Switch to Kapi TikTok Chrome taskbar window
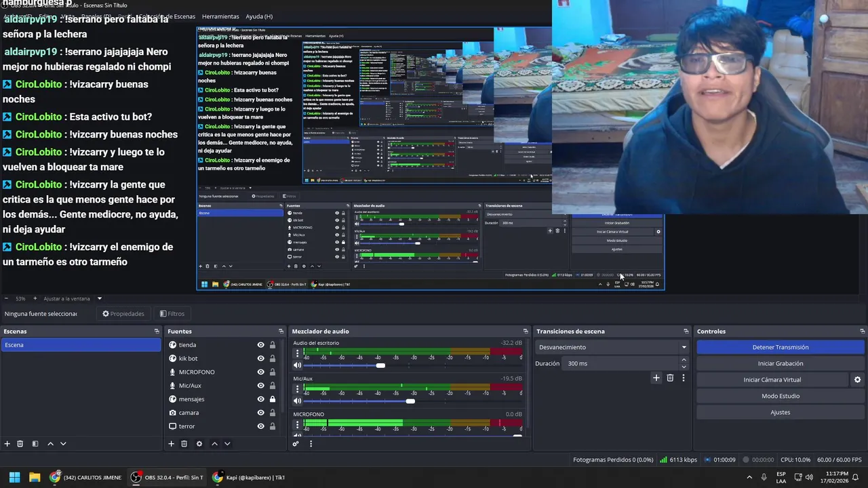Screen dimensions: 868x488 pos(250,477)
